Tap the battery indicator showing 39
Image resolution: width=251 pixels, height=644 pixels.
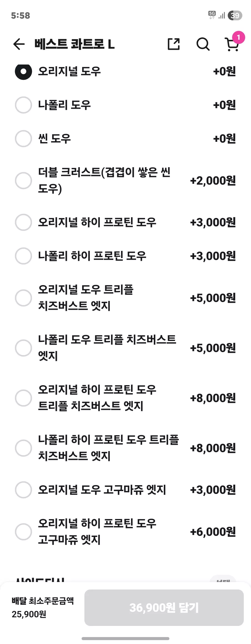[x=235, y=15]
